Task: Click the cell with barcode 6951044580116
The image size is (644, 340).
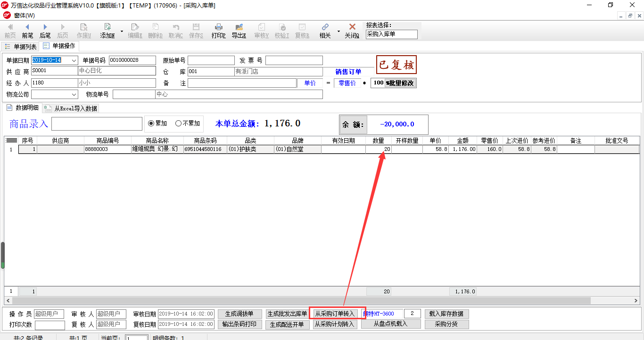Action: (206, 149)
